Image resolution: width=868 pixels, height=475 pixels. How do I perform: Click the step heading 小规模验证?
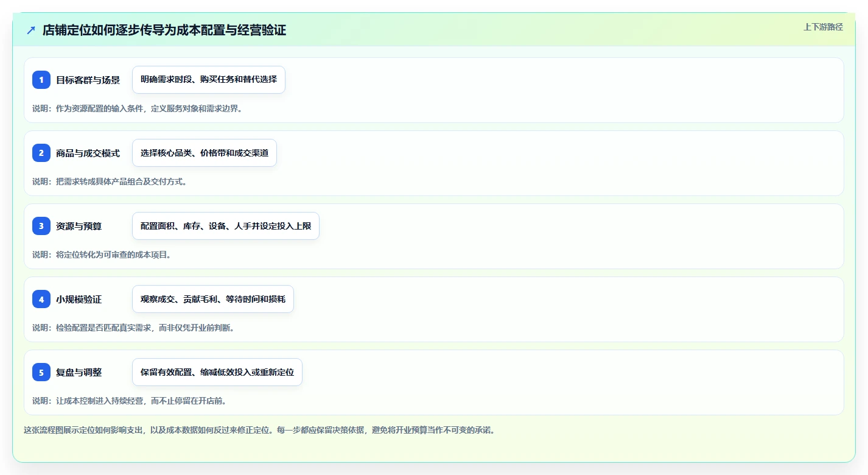coord(79,299)
